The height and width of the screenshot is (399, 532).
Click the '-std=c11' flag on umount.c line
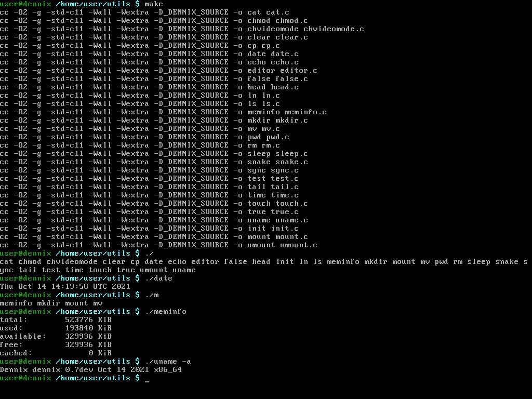pos(65,245)
